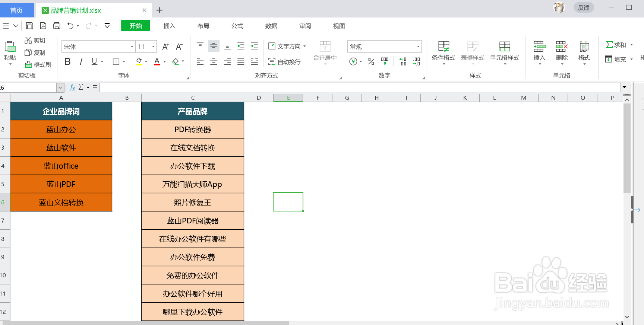Click the eraser clear-format icon
Viewport: 644px width, 325px height.
point(176,61)
